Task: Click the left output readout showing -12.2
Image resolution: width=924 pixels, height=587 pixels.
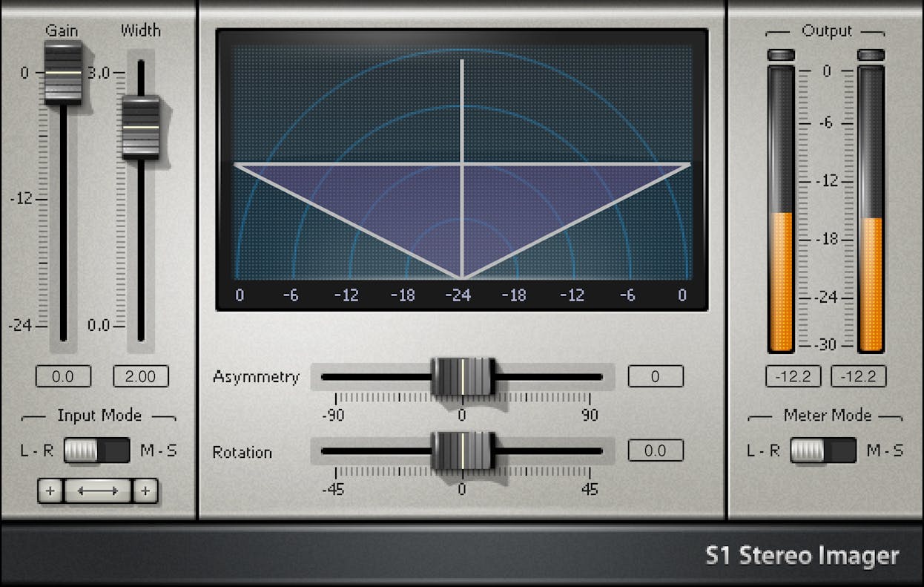Action: coord(792,376)
